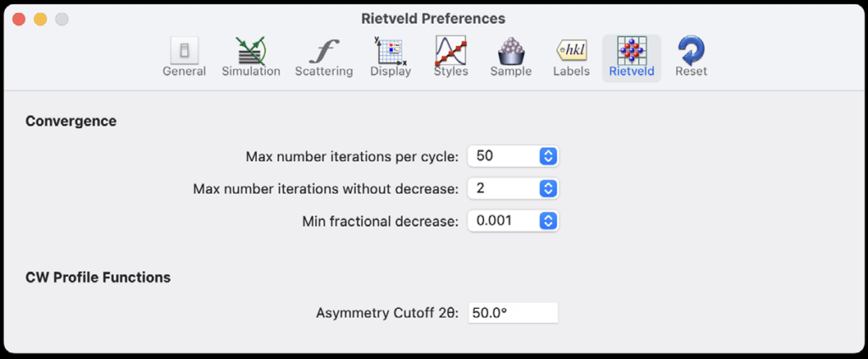
Task: Click the Asymmetry Cutoff 2θ field
Action: (x=513, y=312)
